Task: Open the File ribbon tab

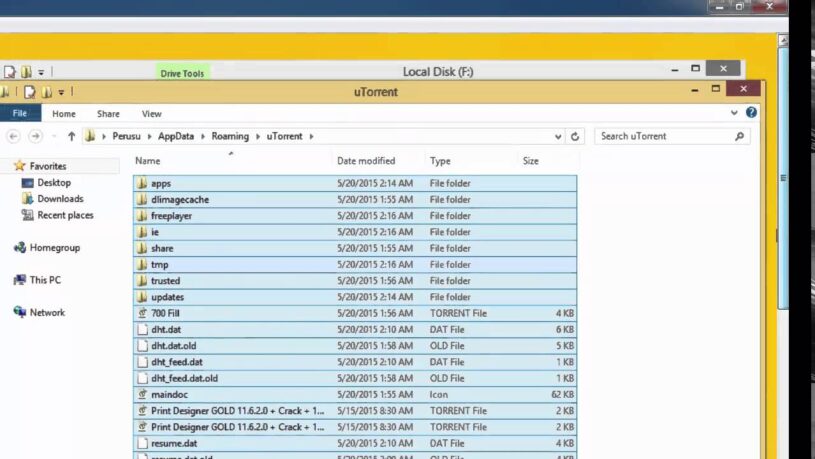Action: [20, 113]
